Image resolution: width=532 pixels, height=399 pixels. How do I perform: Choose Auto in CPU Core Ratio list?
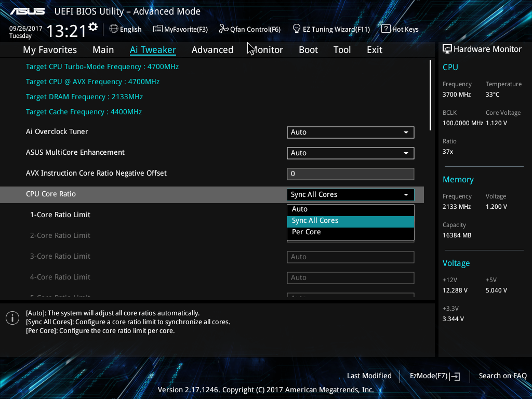[351, 209]
